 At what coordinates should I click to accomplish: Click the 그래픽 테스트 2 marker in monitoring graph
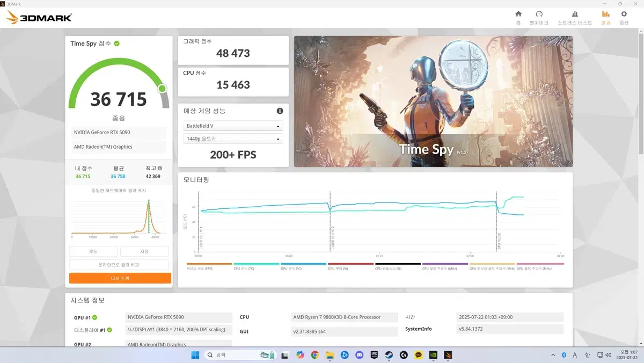(x=333, y=237)
